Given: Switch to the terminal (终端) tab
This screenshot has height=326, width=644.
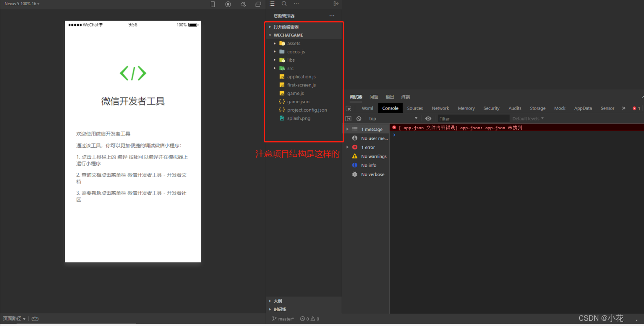Looking at the screenshot, I should point(406,97).
